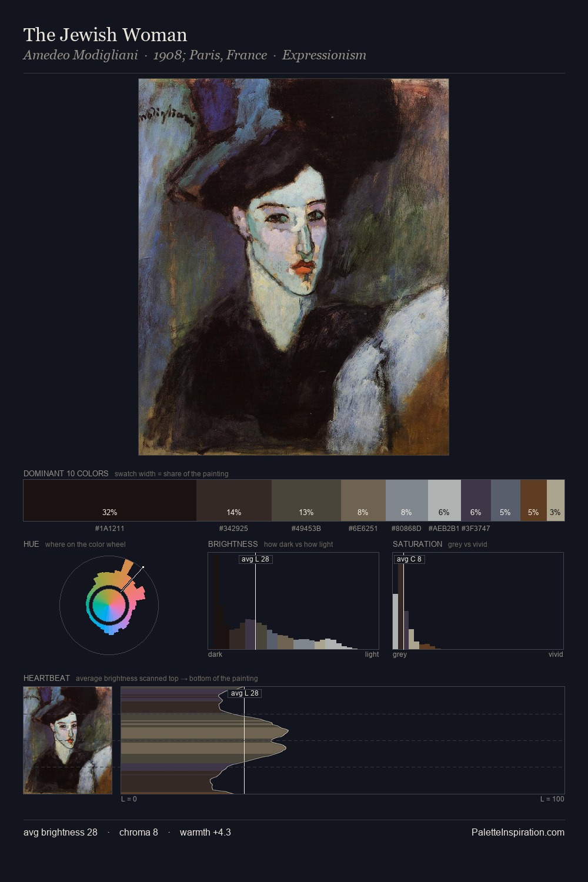Click the chroma 8 footer stat

click(139, 832)
